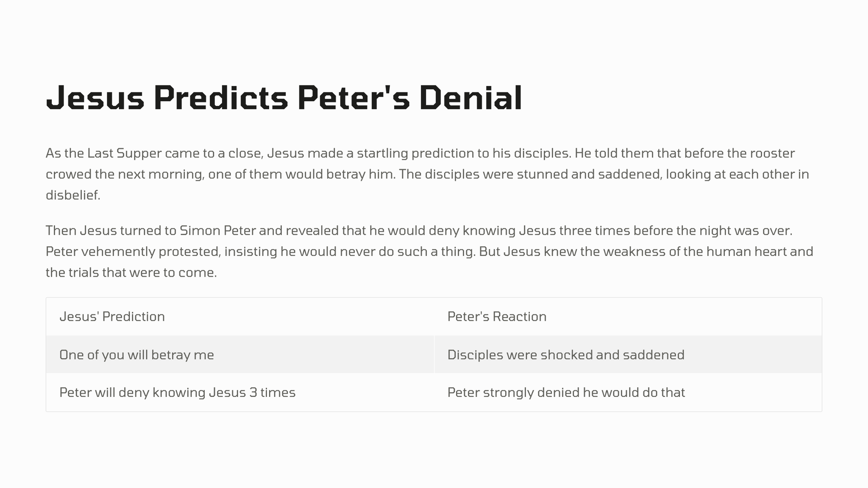
Task: Select the "Disciples were shocked and saddened" cell
Action: tap(566, 355)
